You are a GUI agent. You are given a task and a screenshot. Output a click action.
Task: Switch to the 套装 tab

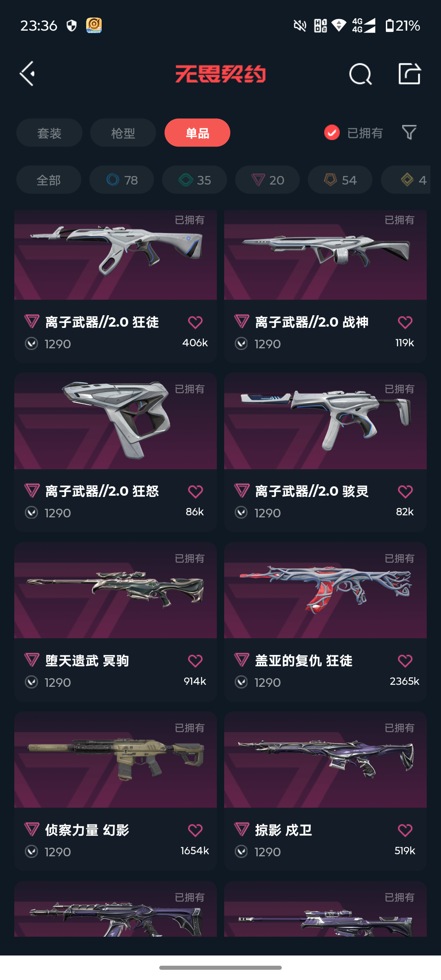(x=49, y=133)
